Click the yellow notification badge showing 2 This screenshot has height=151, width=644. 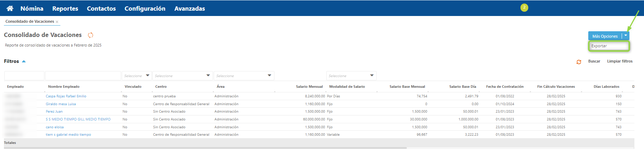[524, 7]
